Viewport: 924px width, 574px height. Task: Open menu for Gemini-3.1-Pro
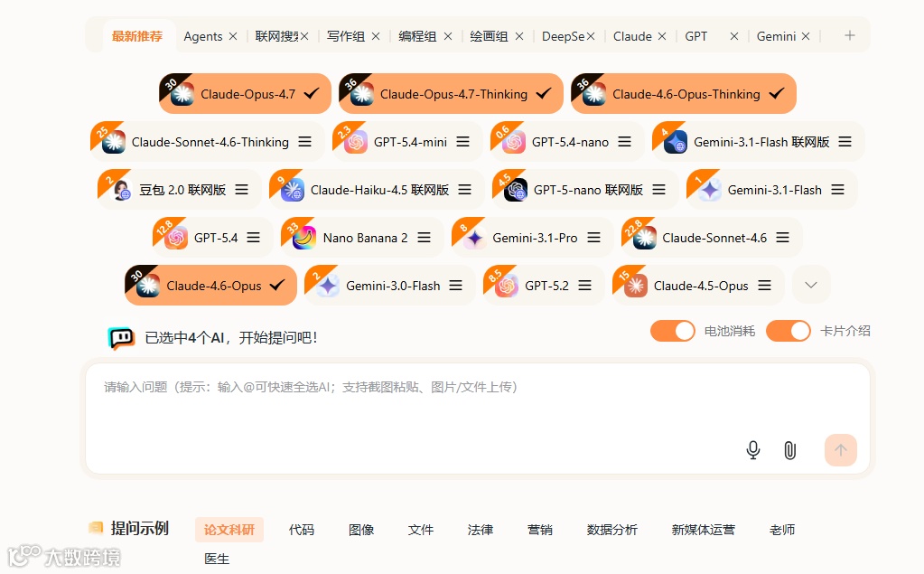(594, 237)
